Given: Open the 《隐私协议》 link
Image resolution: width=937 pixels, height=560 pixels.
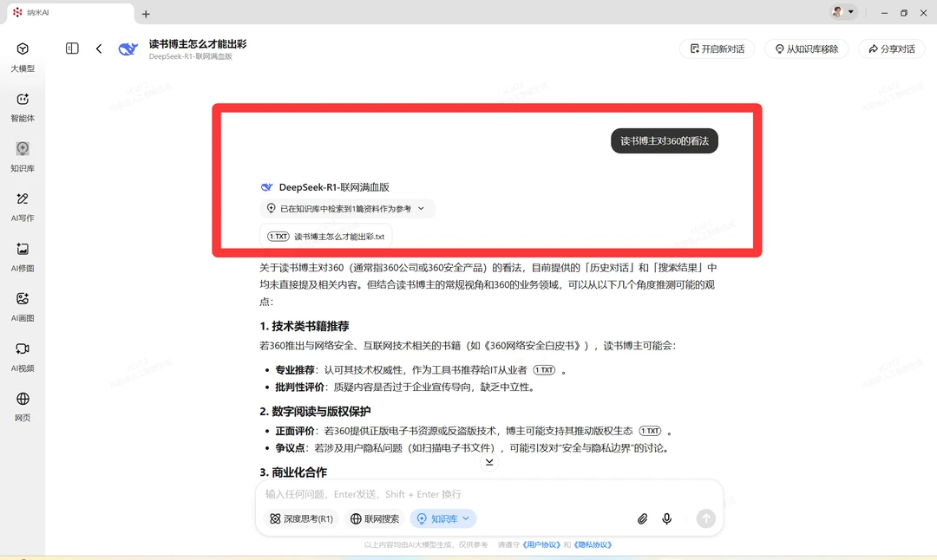Looking at the screenshot, I should tap(593, 544).
